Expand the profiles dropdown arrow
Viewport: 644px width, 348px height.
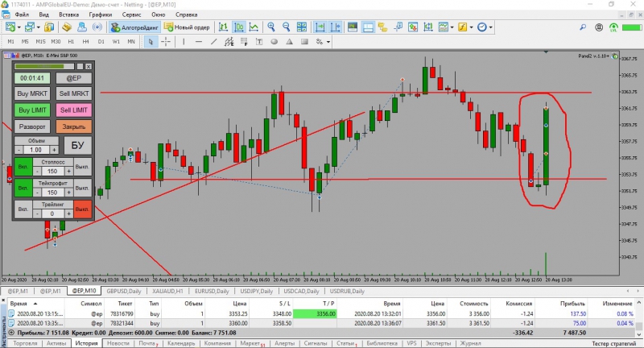tap(38, 27)
